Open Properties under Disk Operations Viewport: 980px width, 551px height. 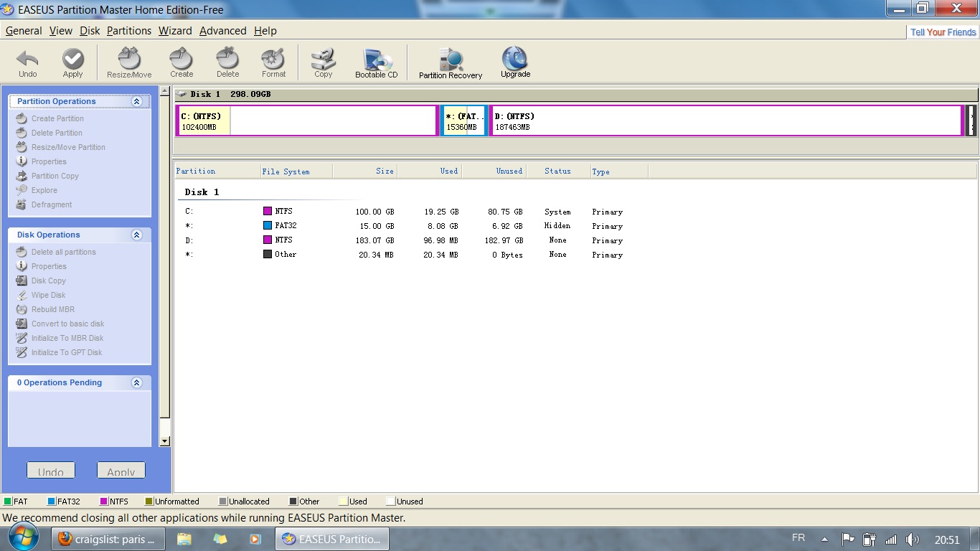pyautogui.click(x=49, y=266)
